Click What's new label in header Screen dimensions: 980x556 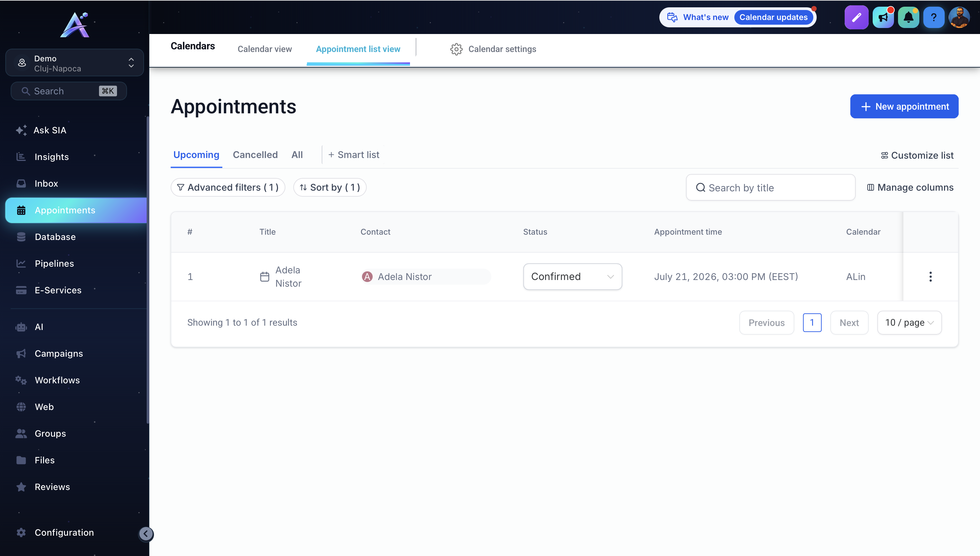click(706, 17)
